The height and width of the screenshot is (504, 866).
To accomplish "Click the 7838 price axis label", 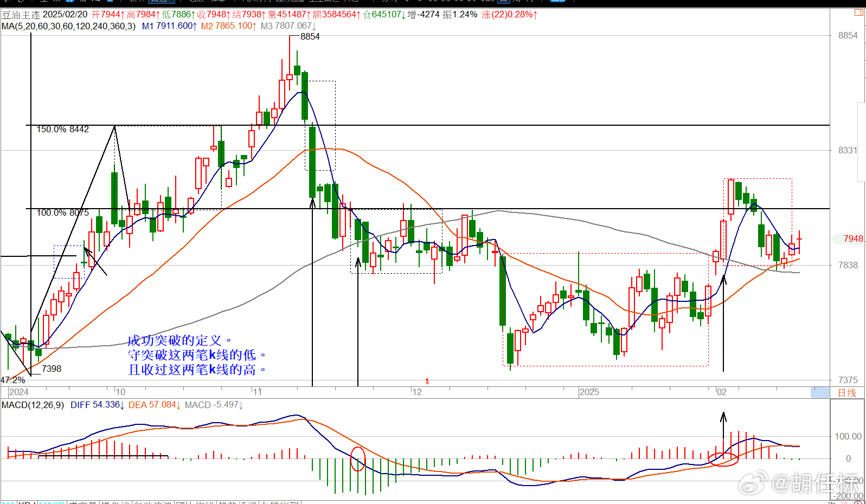I will (848, 266).
